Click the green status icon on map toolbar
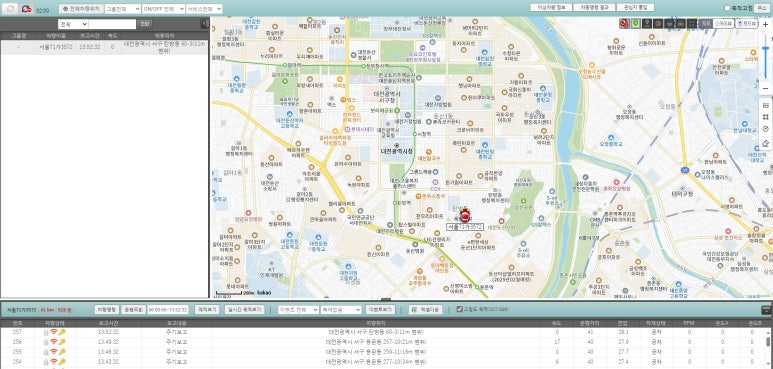This screenshot has height=369, width=773. [x=636, y=23]
